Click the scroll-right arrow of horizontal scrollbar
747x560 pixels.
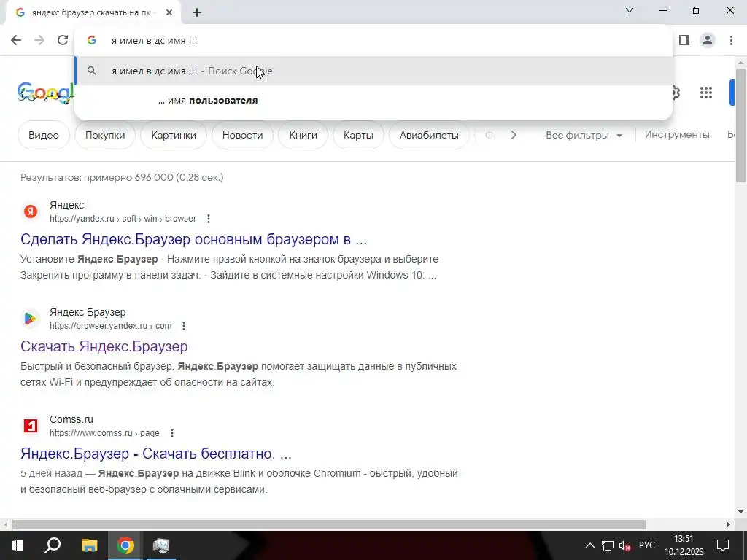point(729,524)
